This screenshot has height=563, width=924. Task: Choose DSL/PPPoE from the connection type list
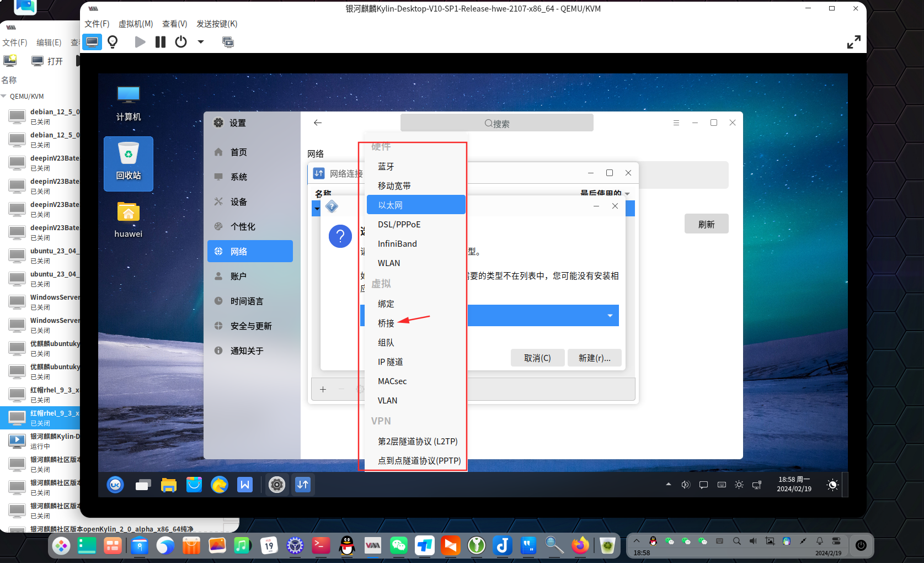[x=416, y=224]
